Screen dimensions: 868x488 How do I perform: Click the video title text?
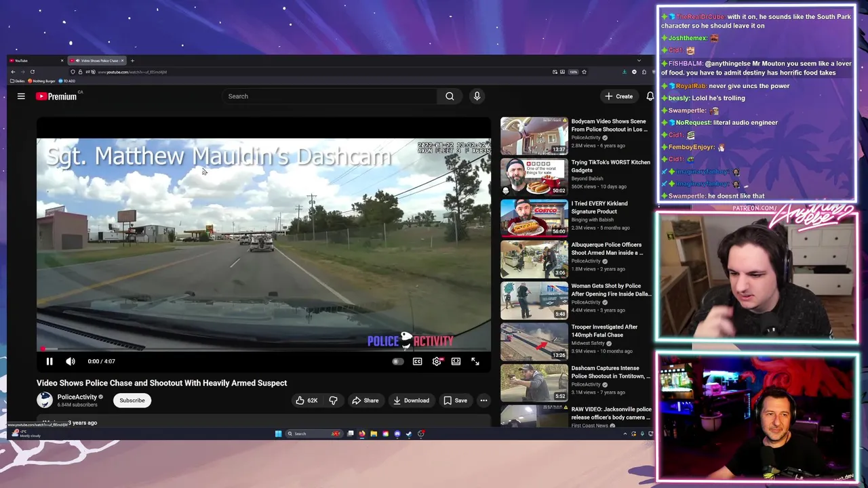(x=161, y=383)
